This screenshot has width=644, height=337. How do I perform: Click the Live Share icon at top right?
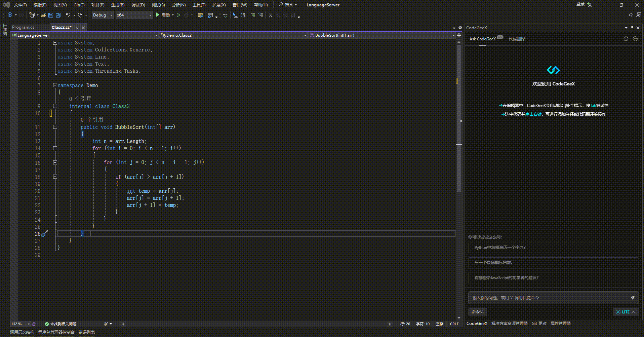[630, 15]
